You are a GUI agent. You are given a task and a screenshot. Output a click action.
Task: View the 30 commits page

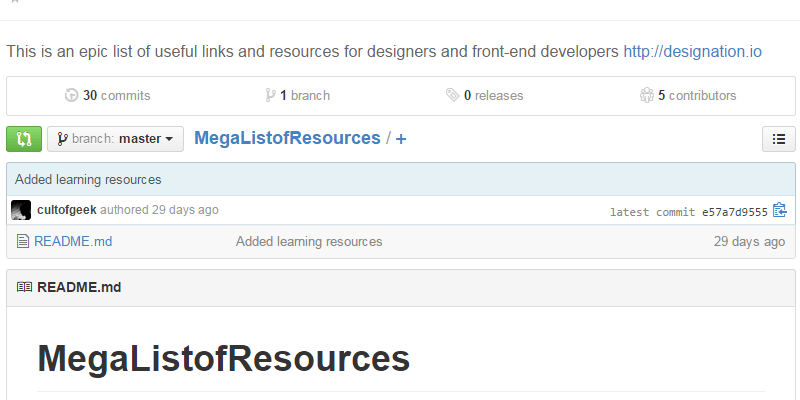point(116,96)
